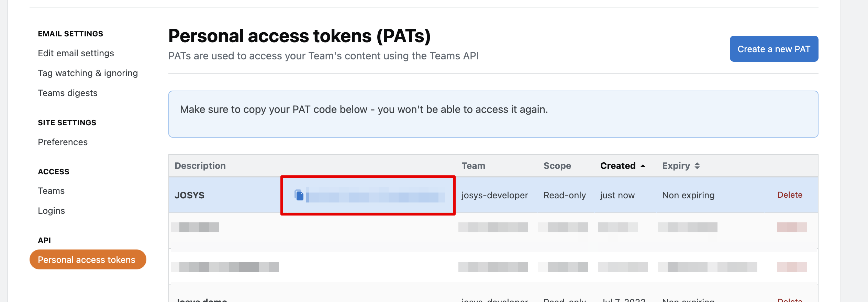Click the Scope column header
Image resolution: width=868 pixels, height=302 pixels.
557,166
